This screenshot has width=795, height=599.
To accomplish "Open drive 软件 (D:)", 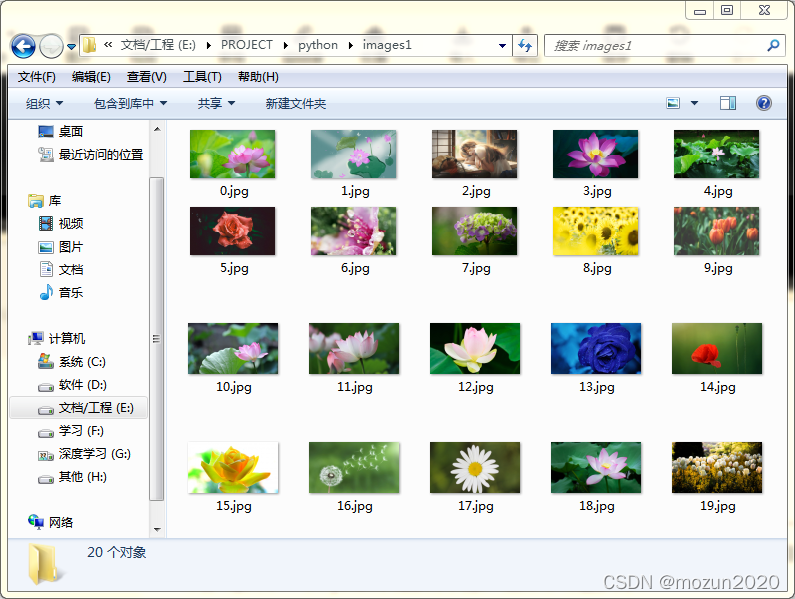I will [x=73, y=385].
